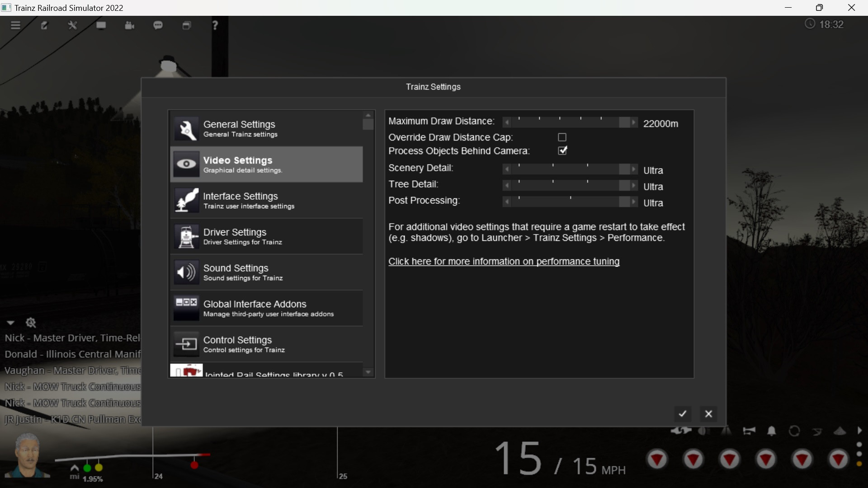
Task: Click the Maximum Draw Distance slider track
Action: [570, 122]
